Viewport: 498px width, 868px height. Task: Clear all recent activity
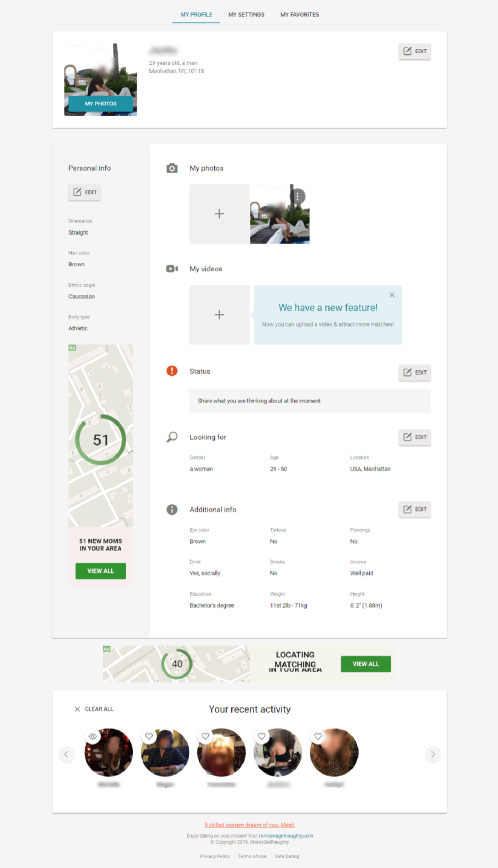point(94,709)
